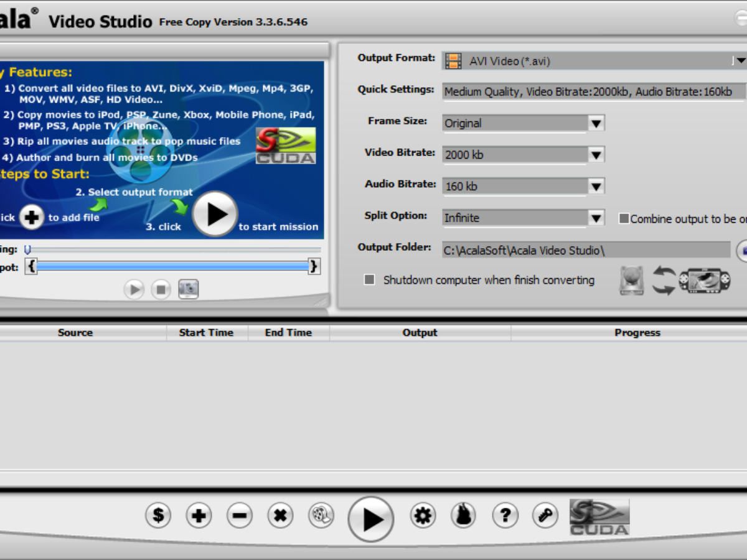Click the circular arrows convert icon

pos(664,281)
